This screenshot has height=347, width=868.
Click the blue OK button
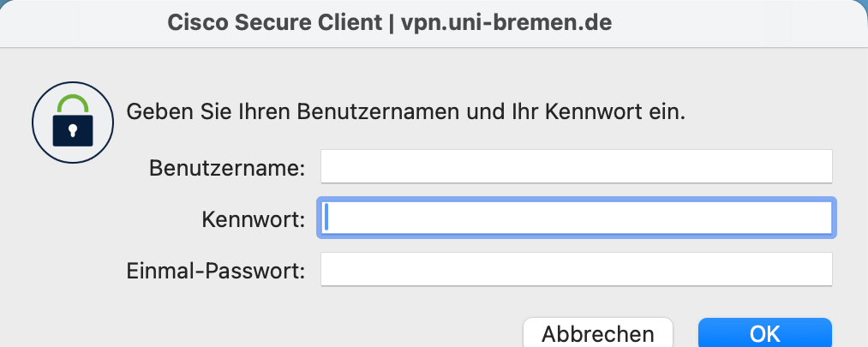pos(764,333)
